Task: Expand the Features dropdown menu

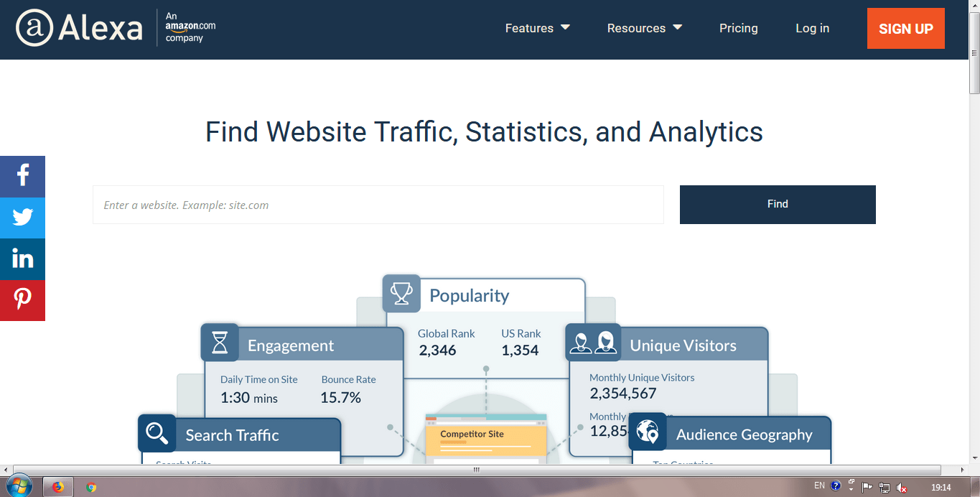Action: click(x=538, y=28)
